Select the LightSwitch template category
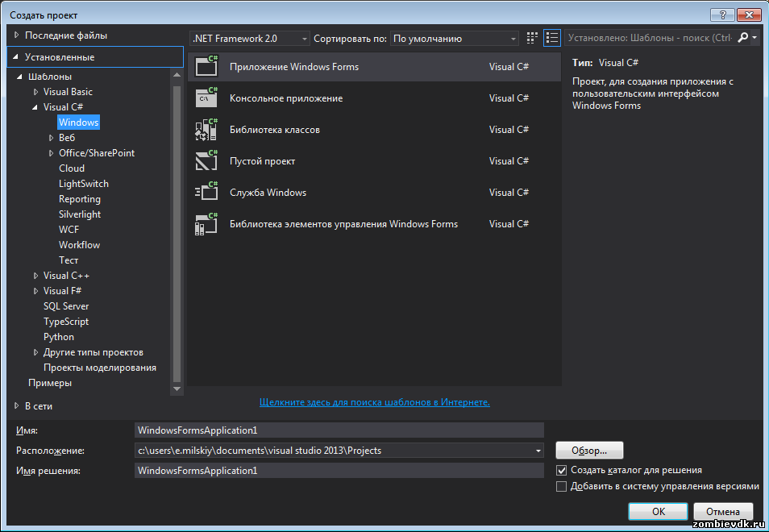 point(84,184)
